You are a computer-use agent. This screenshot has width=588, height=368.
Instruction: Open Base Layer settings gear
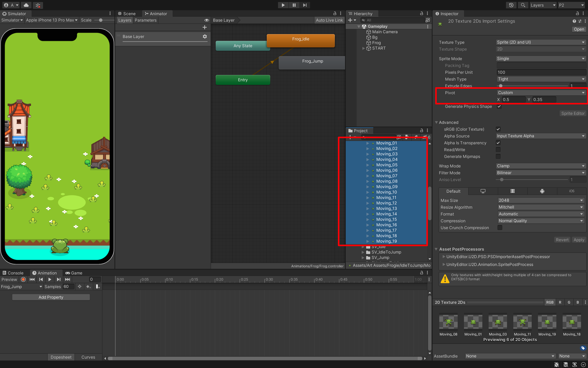[205, 36]
